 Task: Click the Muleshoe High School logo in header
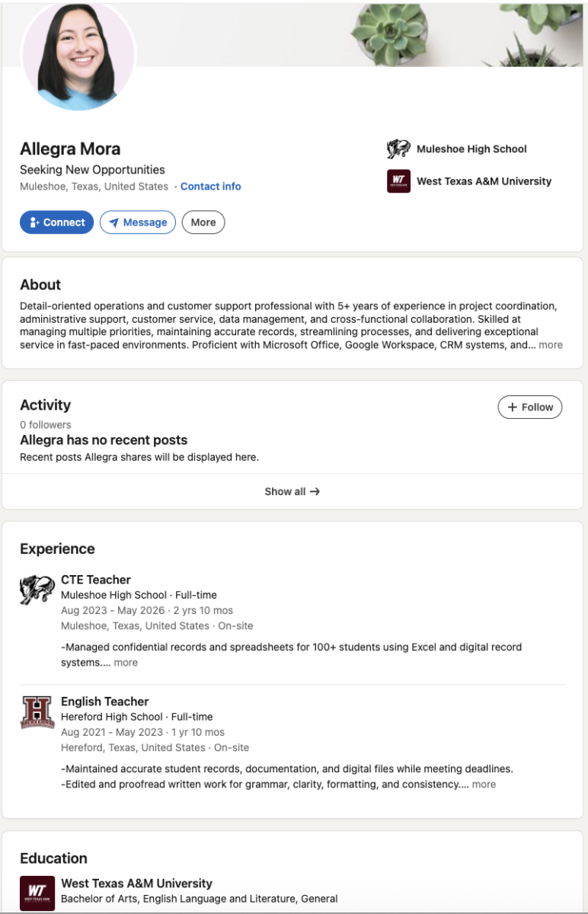click(x=398, y=149)
